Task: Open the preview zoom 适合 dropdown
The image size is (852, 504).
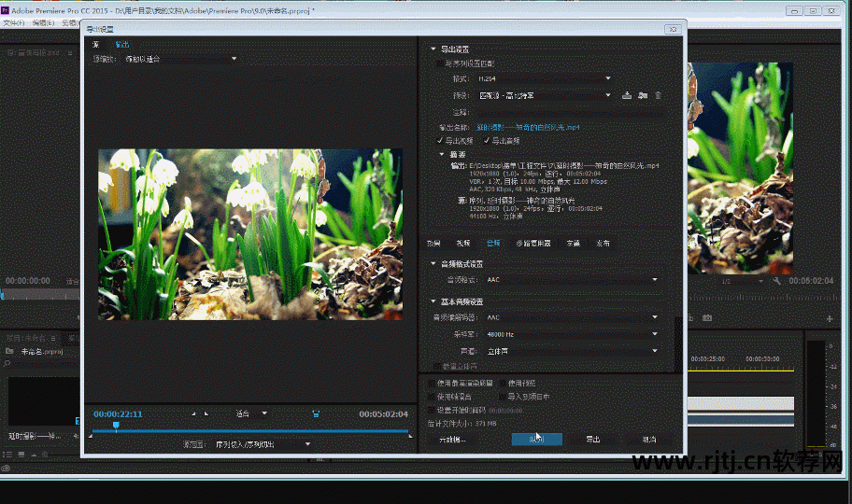Action: coord(251,413)
